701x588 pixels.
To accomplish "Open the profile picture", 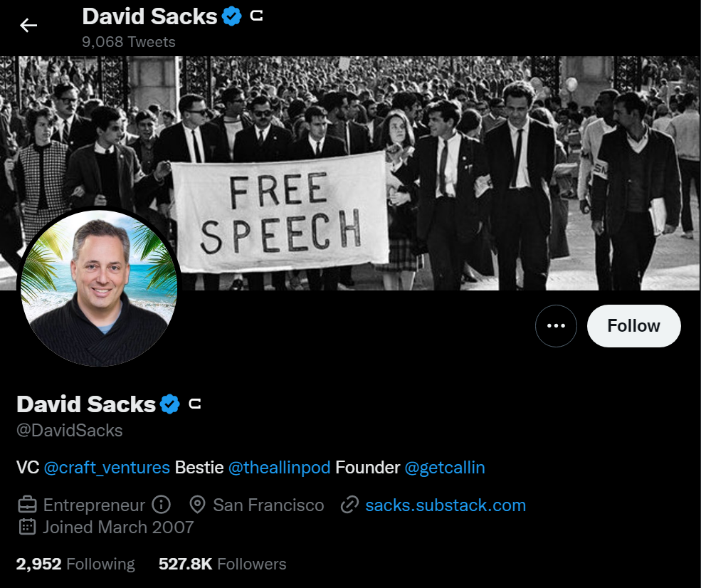I will (x=97, y=287).
